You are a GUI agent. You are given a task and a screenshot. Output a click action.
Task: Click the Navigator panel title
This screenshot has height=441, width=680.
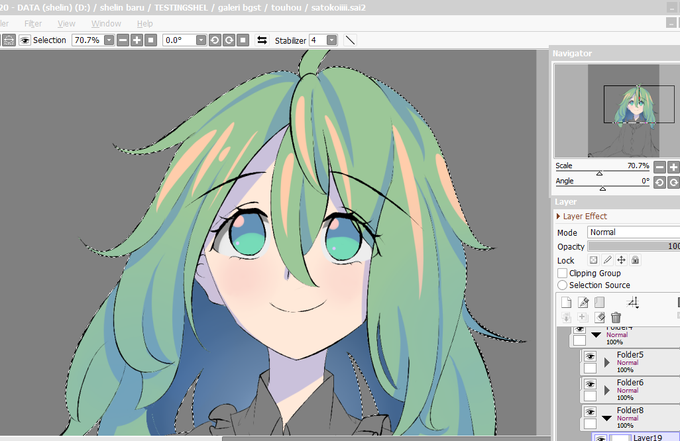coord(572,53)
